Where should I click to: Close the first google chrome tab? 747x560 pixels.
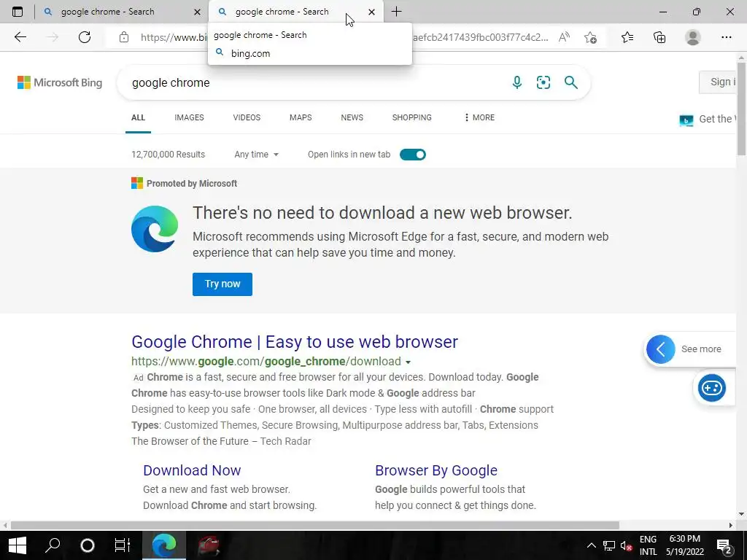pos(197,12)
